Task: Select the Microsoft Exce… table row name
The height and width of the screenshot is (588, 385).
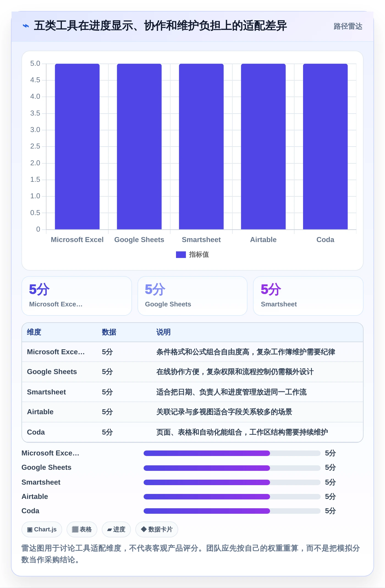Action: point(56,352)
